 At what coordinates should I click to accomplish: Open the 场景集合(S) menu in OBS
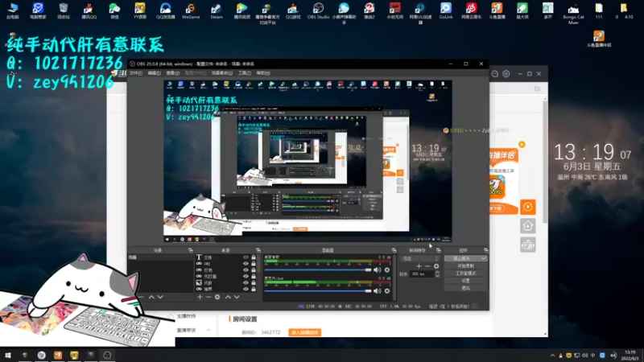(x=222, y=73)
